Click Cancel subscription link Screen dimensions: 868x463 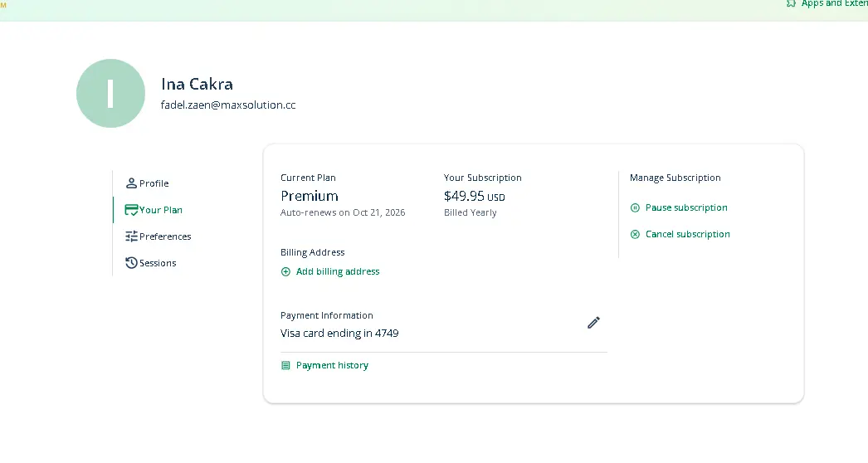tap(688, 234)
